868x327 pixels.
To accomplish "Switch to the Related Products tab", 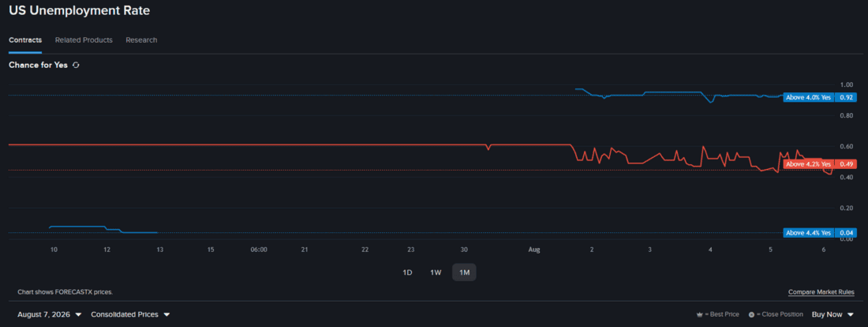I will [84, 40].
